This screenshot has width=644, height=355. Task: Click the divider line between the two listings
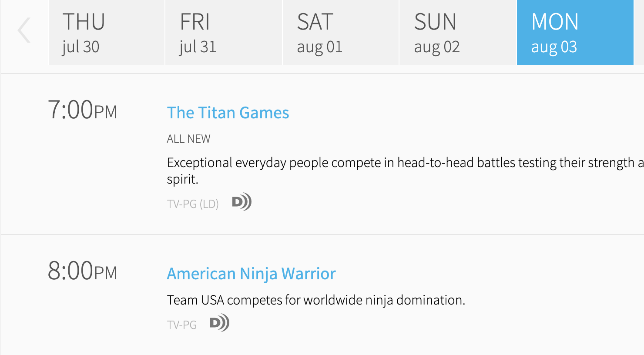coord(322,234)
